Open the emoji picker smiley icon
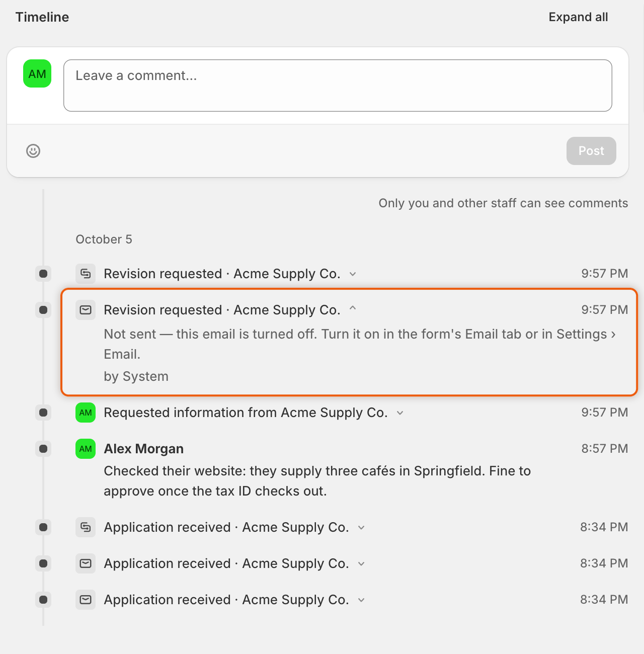The image size is (644, 654). tap(33, 151)
